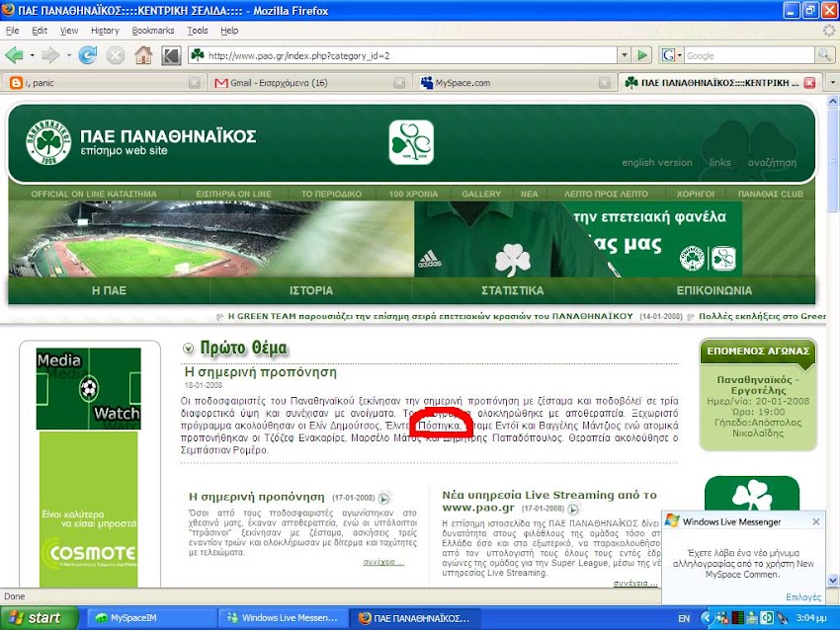The image size is (840, 630).
Task: Click the Cosmote advertisement banner
Action: [x=88, y=509]
